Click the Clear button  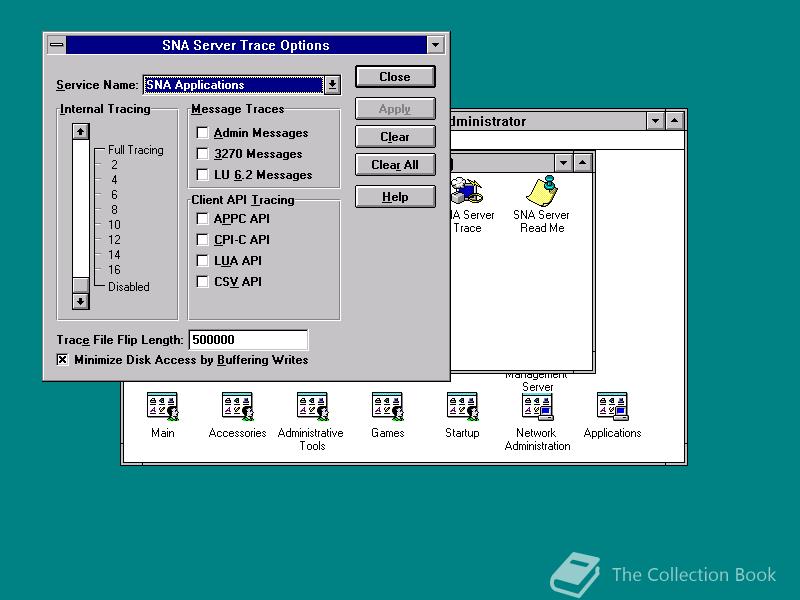395,137
